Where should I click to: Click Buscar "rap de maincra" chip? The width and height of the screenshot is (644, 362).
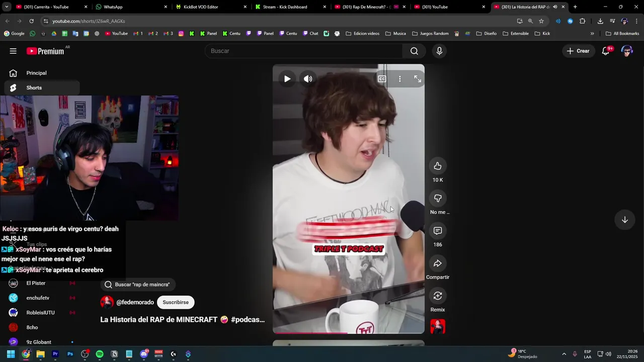coord(137,285)
